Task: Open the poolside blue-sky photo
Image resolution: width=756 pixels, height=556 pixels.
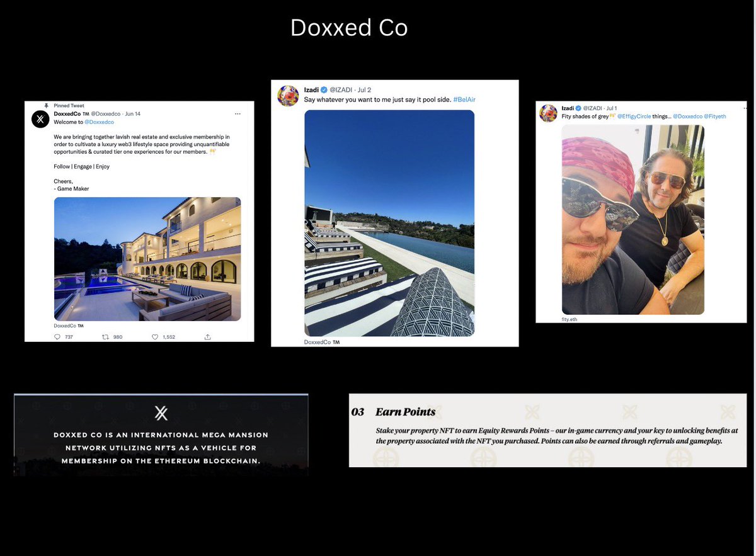Action: click(x=389, y=223)
